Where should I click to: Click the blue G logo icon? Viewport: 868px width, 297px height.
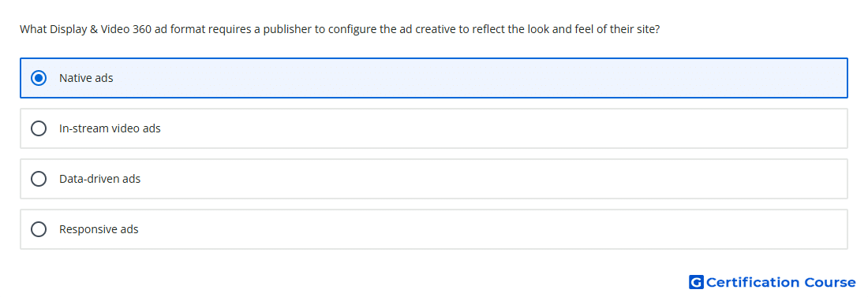tap(696, 282)
